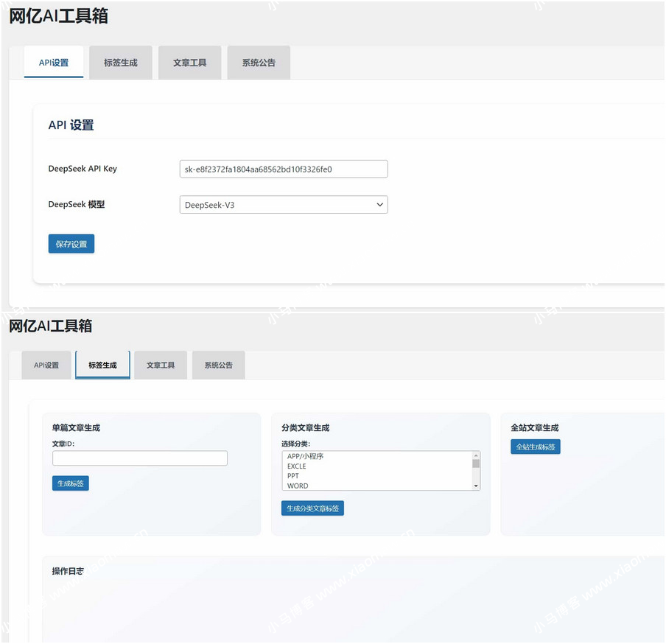Choose EXCLE from the category list
This screenshot has height=644, width=666.
[296, 466]
